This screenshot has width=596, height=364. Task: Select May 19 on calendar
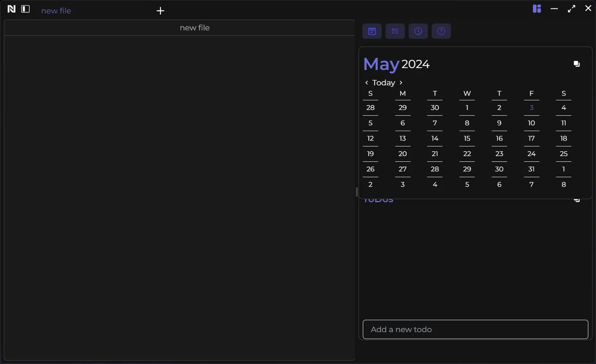[x=371, y=154]
